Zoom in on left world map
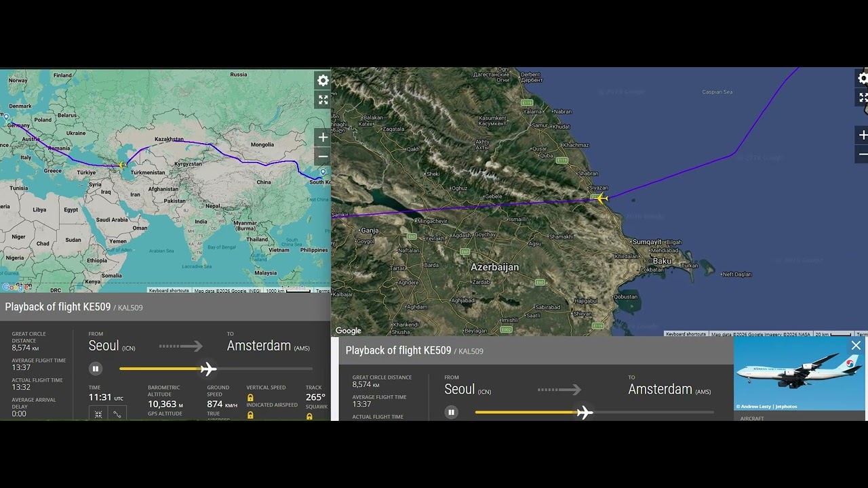This screenshot has width=868, height=488. click(x=323, y=138)
